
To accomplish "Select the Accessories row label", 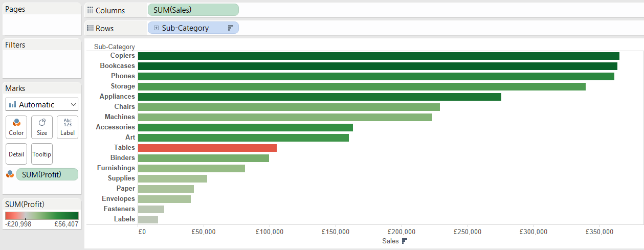I will [x=116, y=127].
